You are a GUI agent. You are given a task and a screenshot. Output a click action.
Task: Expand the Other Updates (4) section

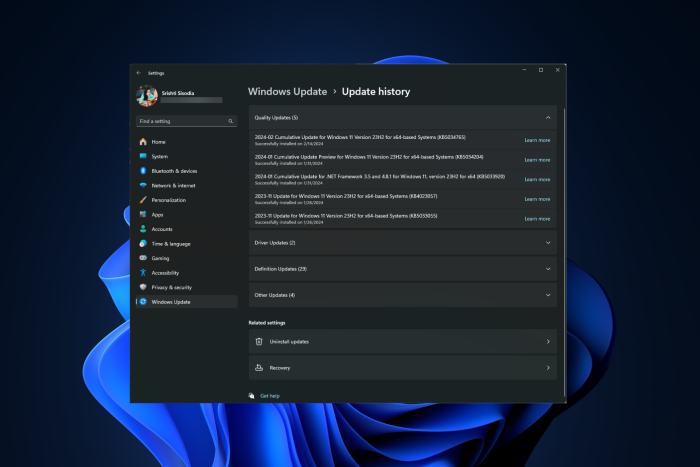pyautogui.click(x=403, y=295)
